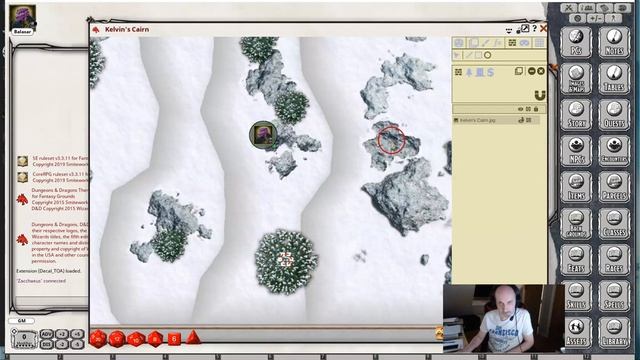640x360 pixels.
Task: Click the d8 red die
Action: (155, 339)
